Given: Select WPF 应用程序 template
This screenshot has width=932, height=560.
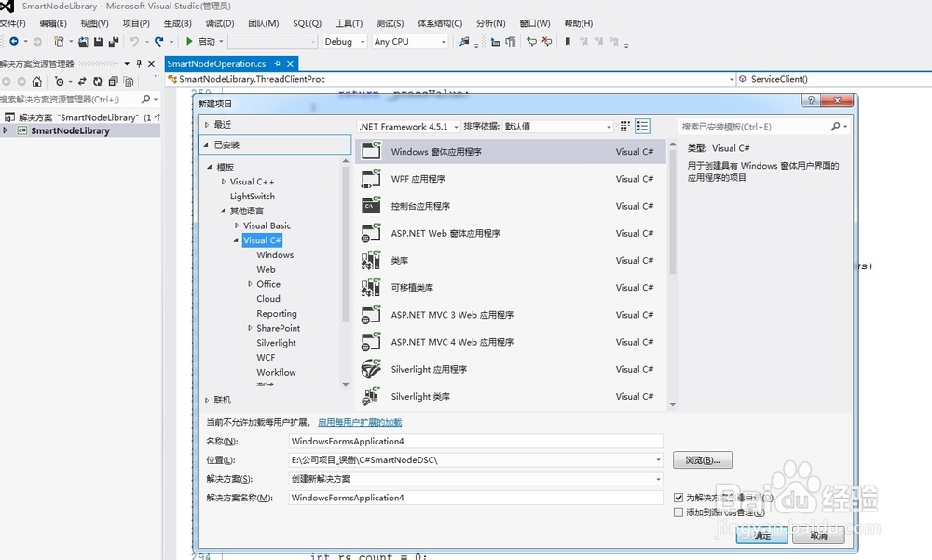Looking at the screenshot, I should point(511,179).
